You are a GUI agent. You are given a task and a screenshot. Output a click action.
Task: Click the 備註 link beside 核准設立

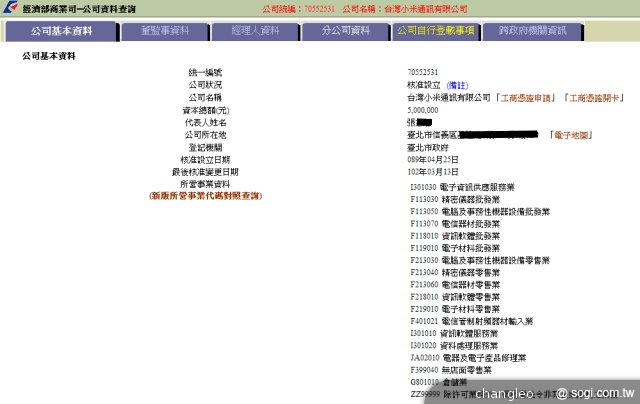457,85
